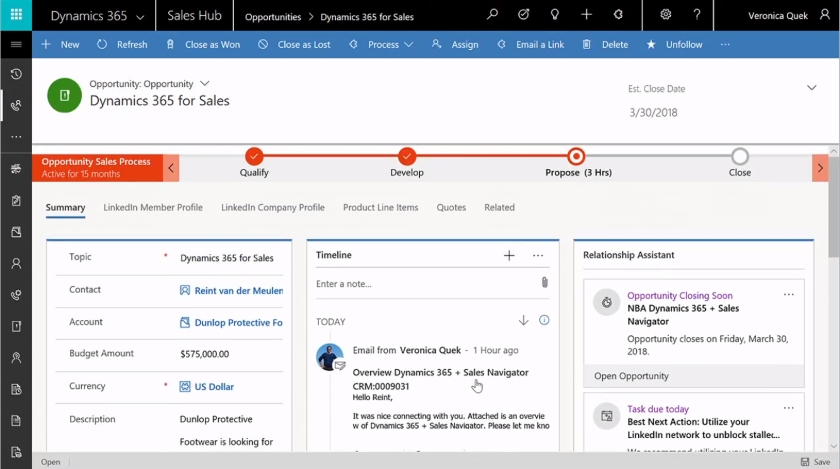This screenshot has height=469, width=840.
Task: Expand the Dynamics 365 dropdown chevron
Action: tap(140, 17)
